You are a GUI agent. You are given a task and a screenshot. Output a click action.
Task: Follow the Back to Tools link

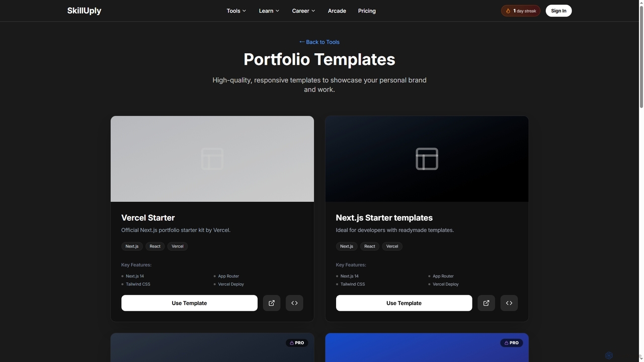[319, 42]
